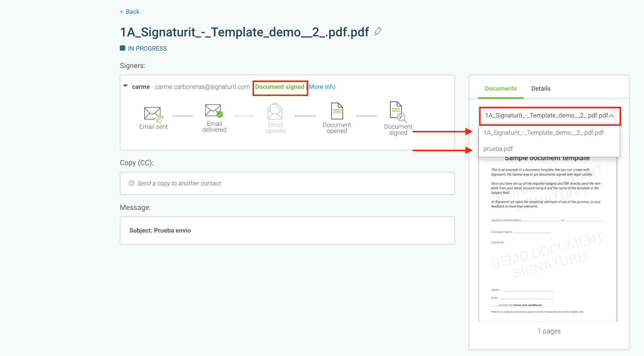Click the IN PROGRESS status label
Image resolution: width=644 pixels, height=356 pixels.
coord(147,49)
